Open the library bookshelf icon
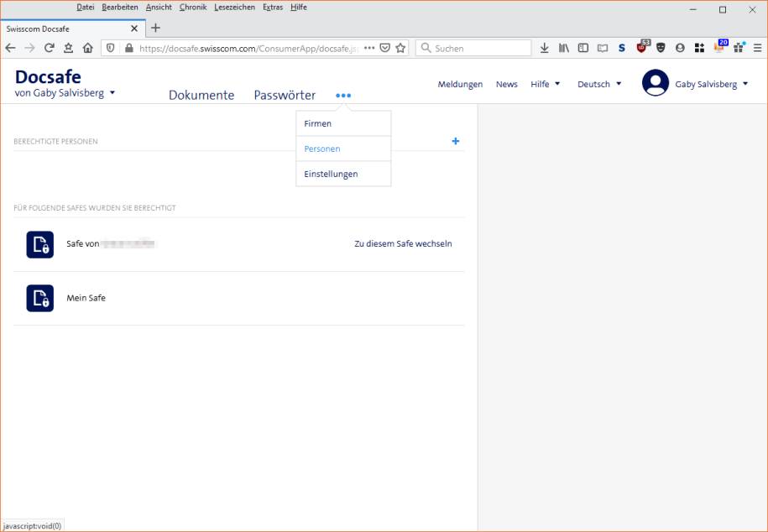The image size is (768, 532). click(x=564, y=48)
